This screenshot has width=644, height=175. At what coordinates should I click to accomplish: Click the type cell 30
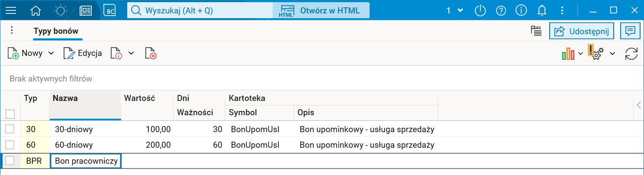(x=35, y=129)
